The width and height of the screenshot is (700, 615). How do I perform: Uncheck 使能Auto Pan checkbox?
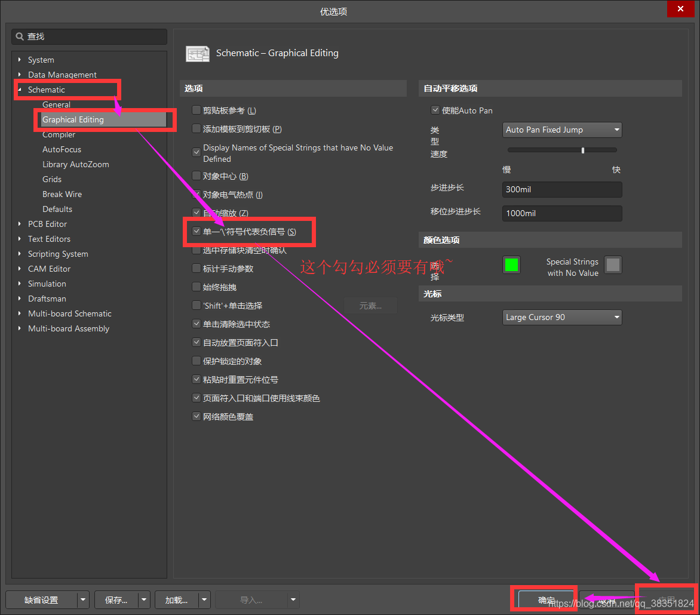435,110
